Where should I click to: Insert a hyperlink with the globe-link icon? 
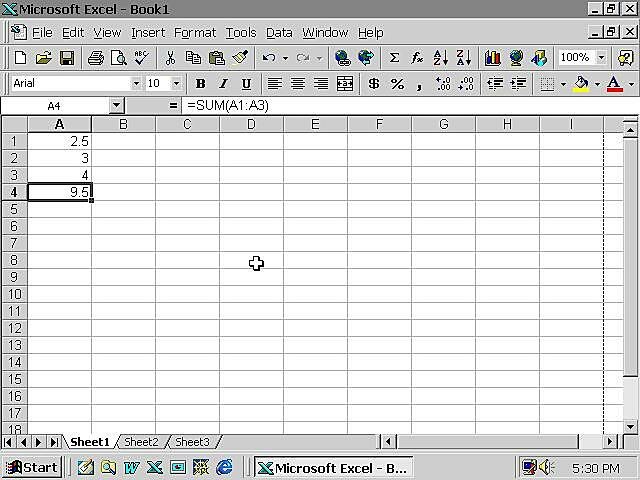[x=342, y=58]
